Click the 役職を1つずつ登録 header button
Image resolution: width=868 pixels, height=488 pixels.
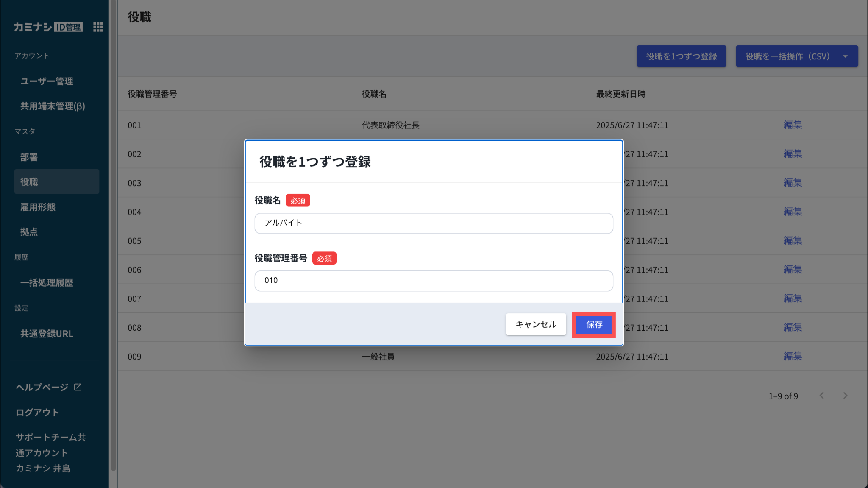681,56
